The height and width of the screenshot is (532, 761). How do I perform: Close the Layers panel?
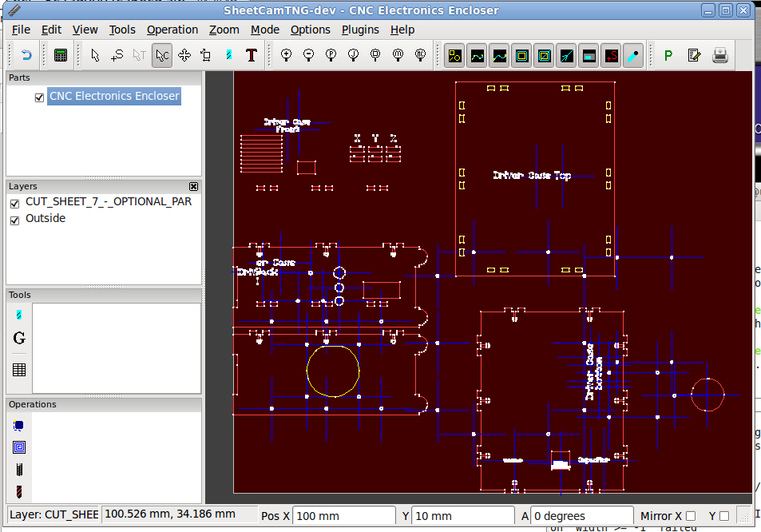(x=194, y=186)
